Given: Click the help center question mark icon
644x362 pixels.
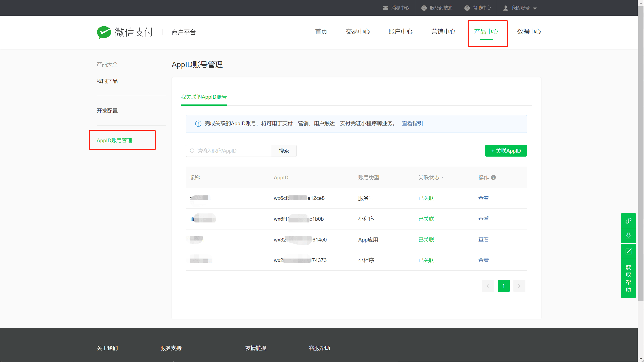Looking at the screenshot, I should [467, 8].
